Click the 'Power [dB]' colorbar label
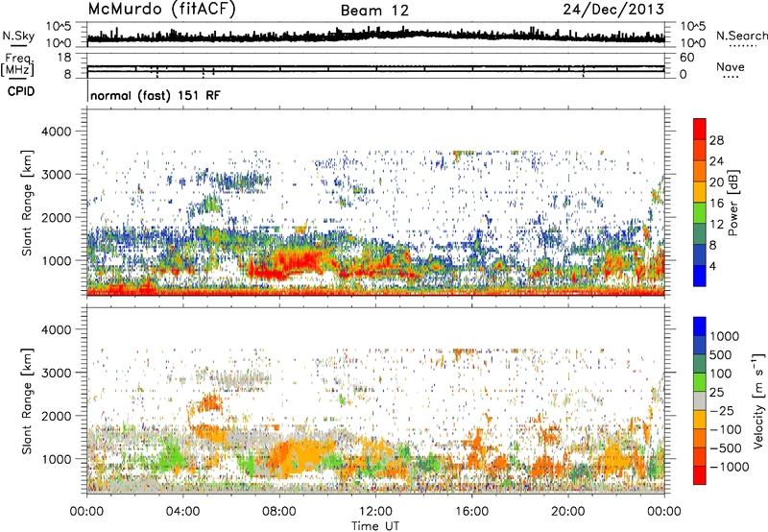This screenshot has width=768, height=532. [733, 203]
